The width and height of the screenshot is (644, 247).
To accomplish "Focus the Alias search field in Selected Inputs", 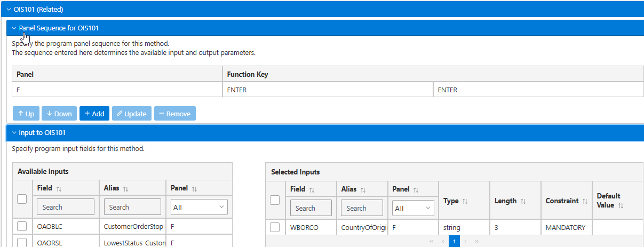I will coord(362,208).
